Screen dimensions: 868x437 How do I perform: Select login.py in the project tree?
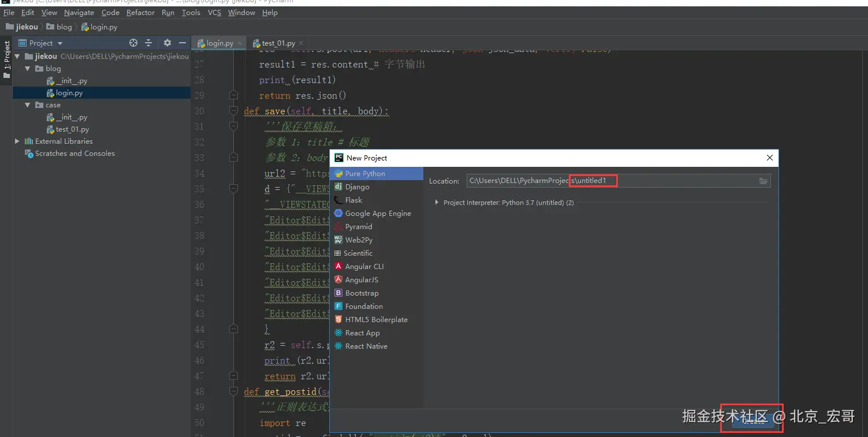point(101,93)
